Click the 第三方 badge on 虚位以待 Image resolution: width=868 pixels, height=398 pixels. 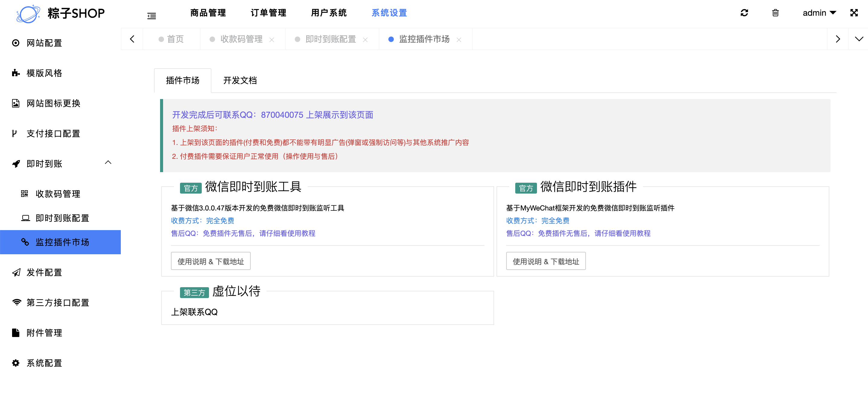194,293
